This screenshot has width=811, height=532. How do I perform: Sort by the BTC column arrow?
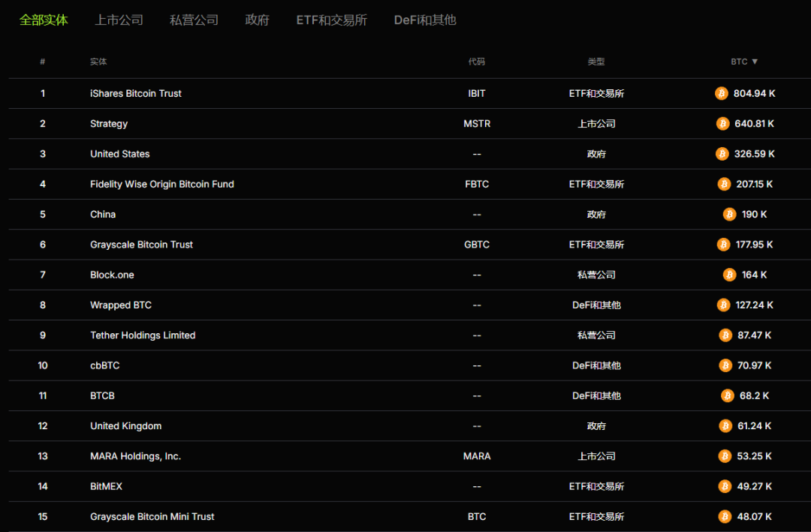[755, 62]
